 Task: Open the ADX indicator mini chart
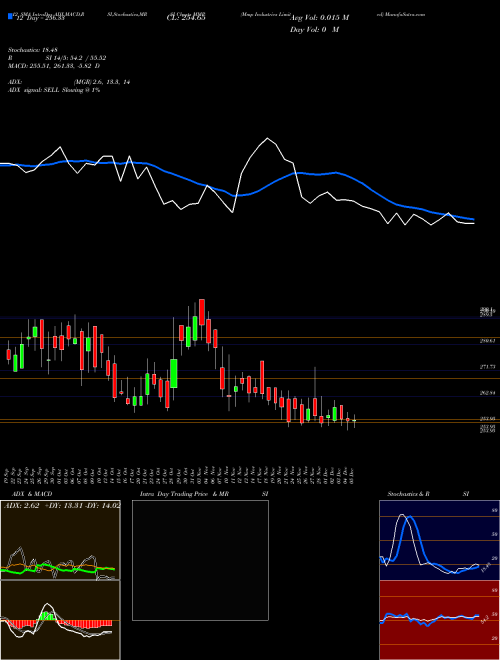coord(60,540)
